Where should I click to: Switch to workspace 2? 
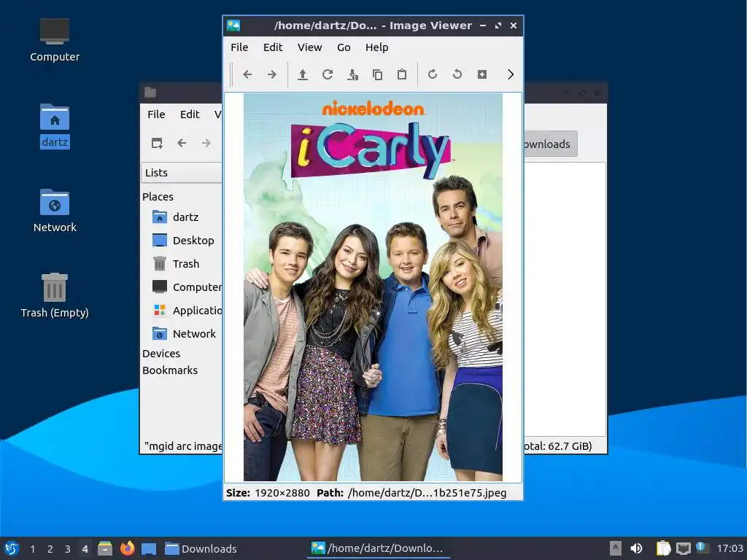coord(50,548)
